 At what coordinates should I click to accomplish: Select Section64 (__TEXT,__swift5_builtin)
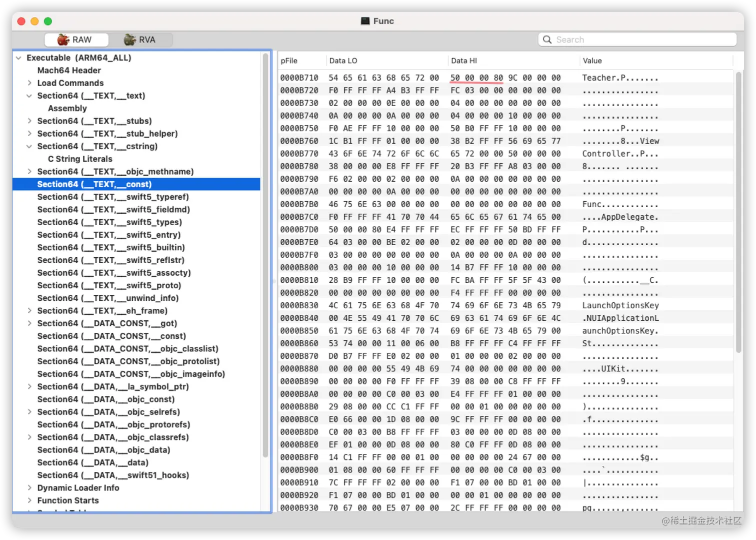(111, 247)
